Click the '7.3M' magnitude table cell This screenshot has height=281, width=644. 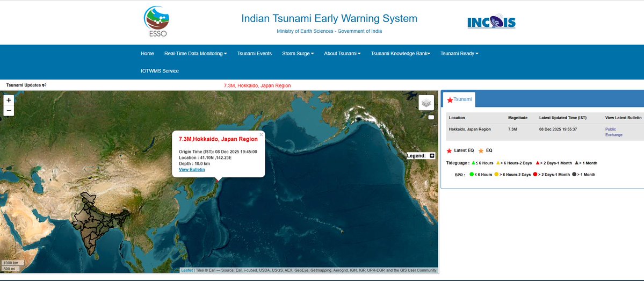point(512,129)
